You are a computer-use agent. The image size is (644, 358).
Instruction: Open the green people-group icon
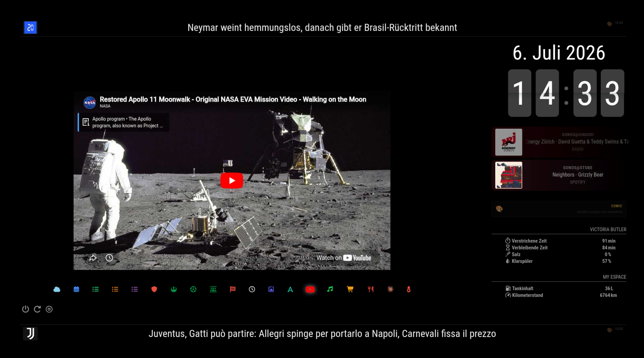tap(213, 289)
